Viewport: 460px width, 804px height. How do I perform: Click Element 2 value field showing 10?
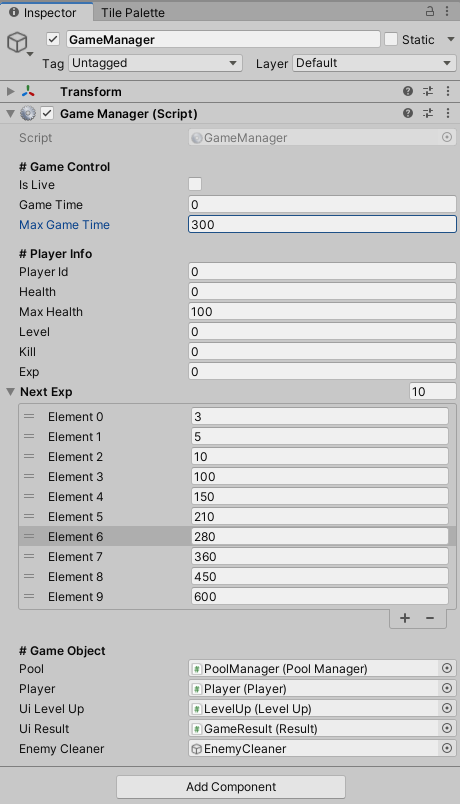319,456
